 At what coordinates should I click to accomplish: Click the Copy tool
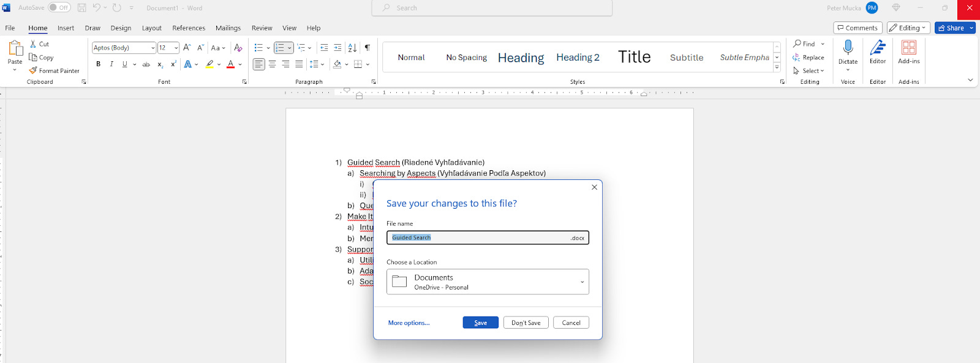[42, 58]
